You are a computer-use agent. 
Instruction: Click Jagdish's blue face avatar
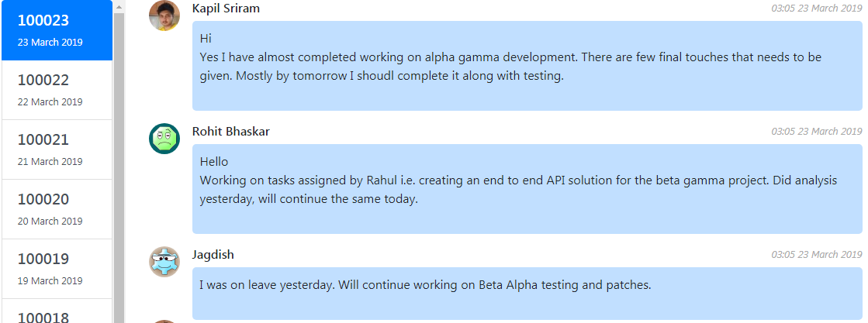point(164,262)
